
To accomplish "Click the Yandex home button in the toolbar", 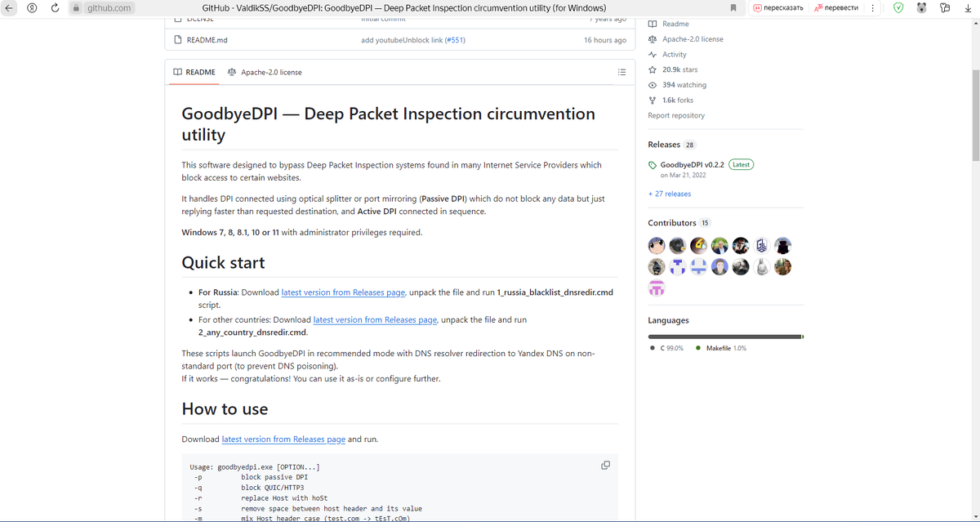I will tap(32, 7).
